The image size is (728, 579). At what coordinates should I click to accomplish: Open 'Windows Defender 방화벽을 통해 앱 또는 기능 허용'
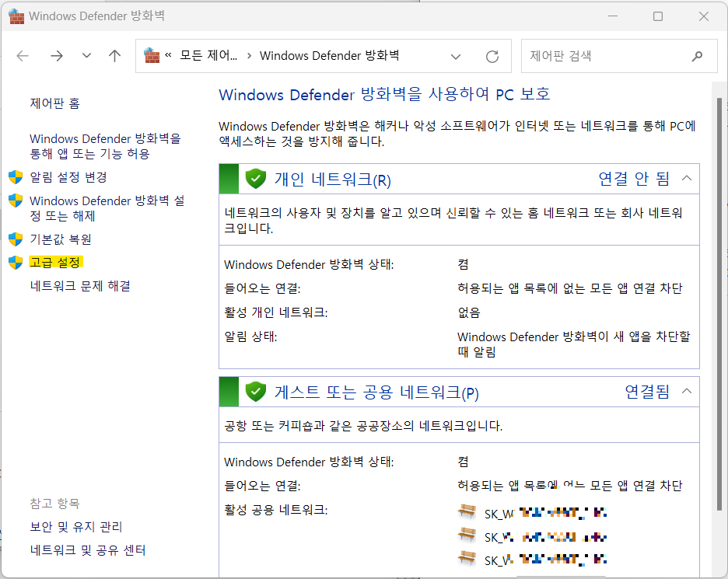(106, 146)
